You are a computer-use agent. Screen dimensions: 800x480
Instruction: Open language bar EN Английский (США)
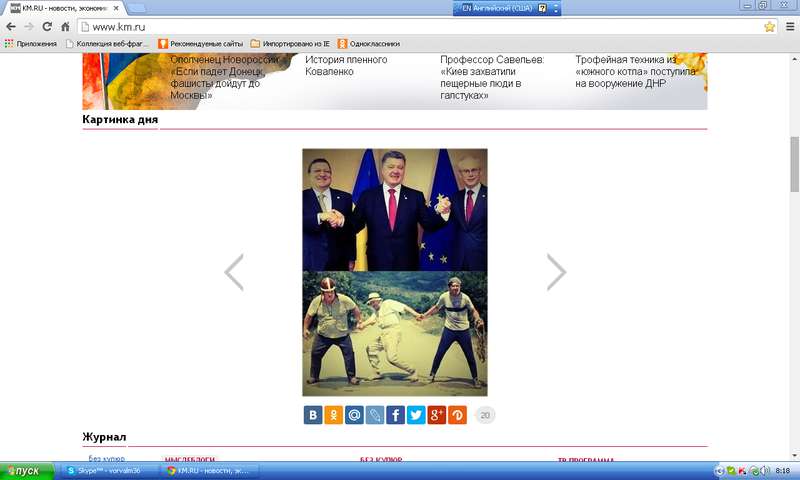click(x=496, y=8)
